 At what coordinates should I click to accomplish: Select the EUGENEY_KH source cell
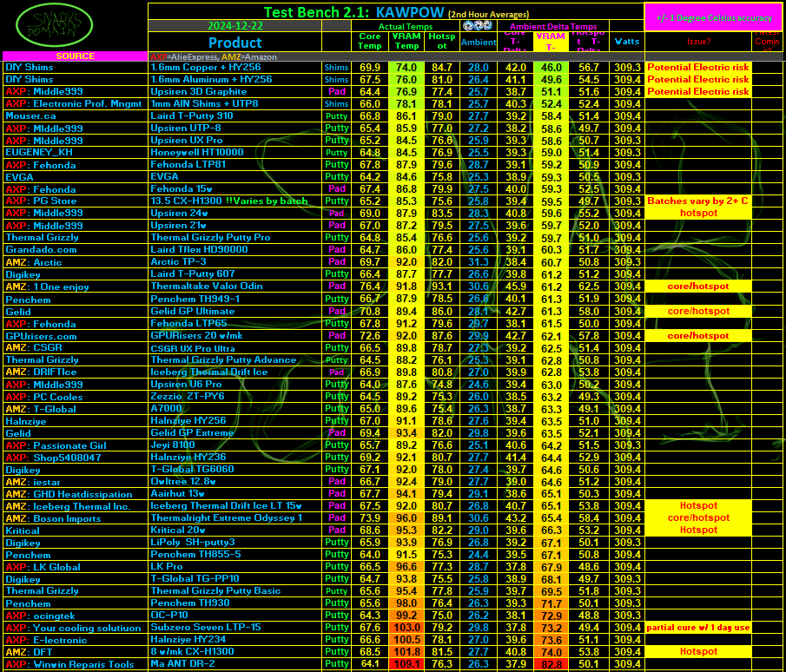tap(76, 152)
